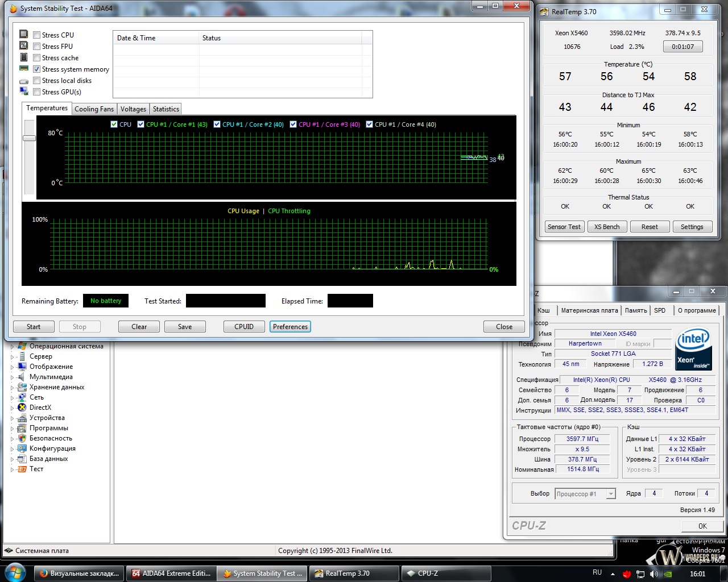Switch to the Cooling Fans tab
Image resolution: width=728 pixels, height=582 pixels.
click(94, 109)
